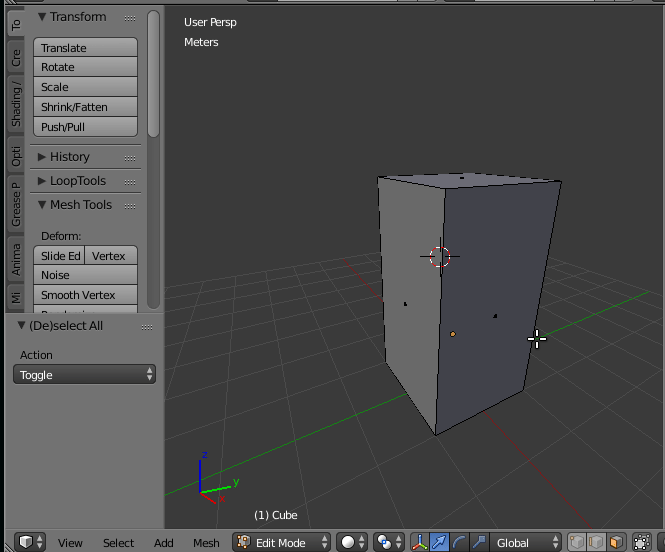Switch to the Tools tab
This screenshot has height=552, width=665.
click(16, 24)
